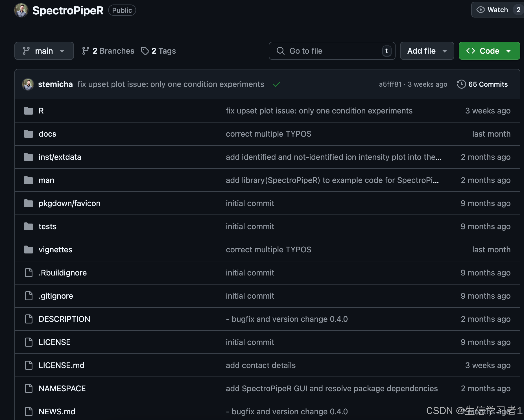Open the R folder name

click(41, 111)
